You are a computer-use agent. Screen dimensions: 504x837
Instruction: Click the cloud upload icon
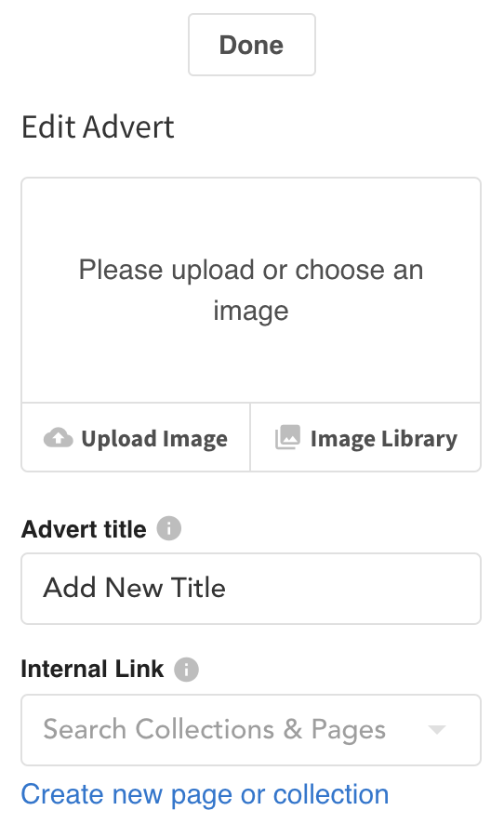[x=59, y=438]
